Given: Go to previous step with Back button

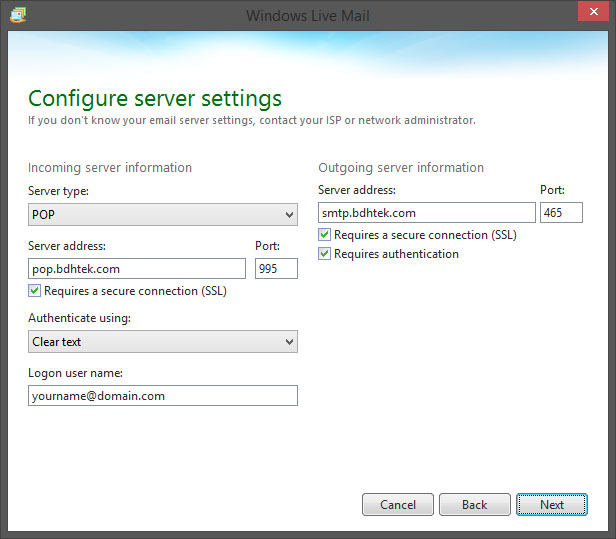Looking at the screenshot, I should tap(474, 505).
